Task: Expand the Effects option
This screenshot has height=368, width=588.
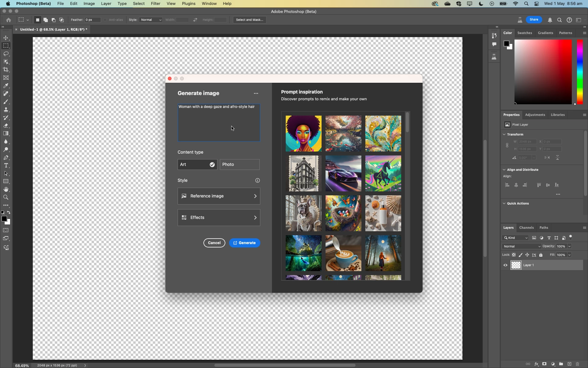Action: (x=219, y=217)
